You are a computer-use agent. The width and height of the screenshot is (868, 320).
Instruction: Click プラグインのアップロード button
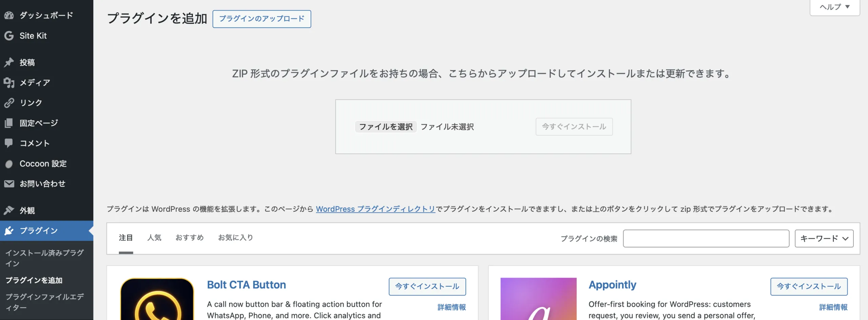point(262,19)
